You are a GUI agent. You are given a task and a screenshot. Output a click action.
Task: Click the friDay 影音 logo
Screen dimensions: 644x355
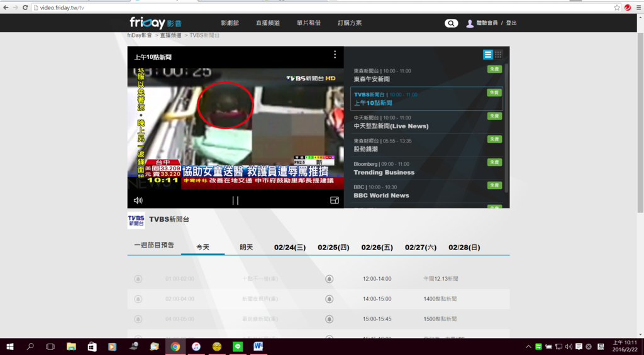pos(156,23)
